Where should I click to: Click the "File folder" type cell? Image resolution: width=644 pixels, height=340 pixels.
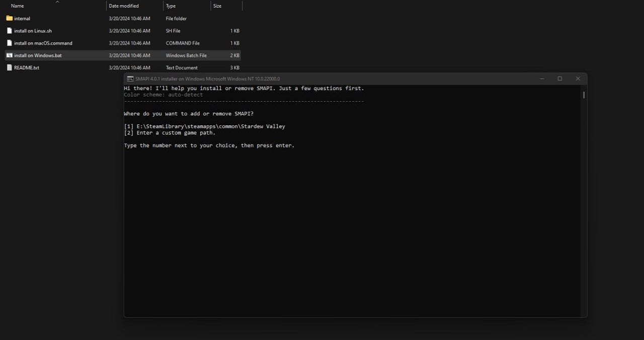point(176,19)
